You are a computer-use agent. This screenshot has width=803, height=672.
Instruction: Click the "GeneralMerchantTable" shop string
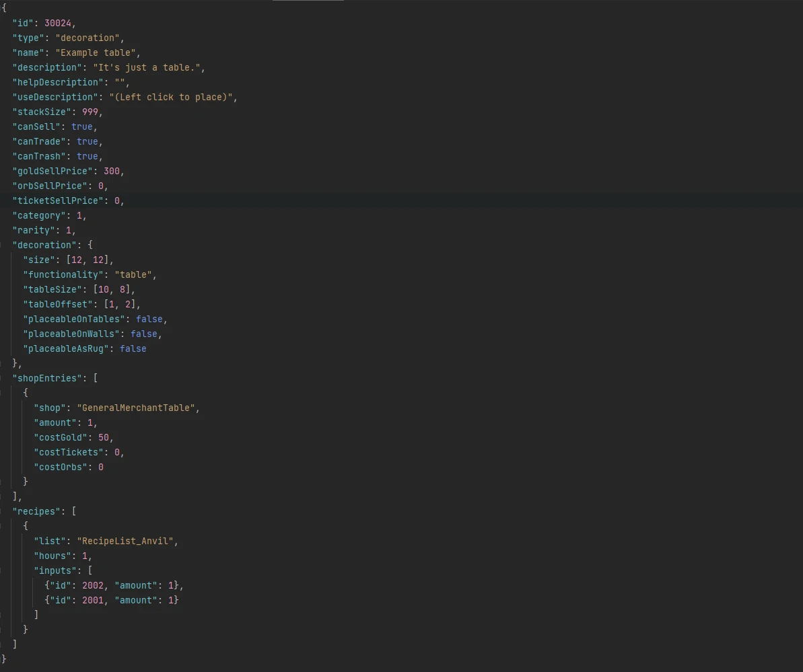[136, 408]
